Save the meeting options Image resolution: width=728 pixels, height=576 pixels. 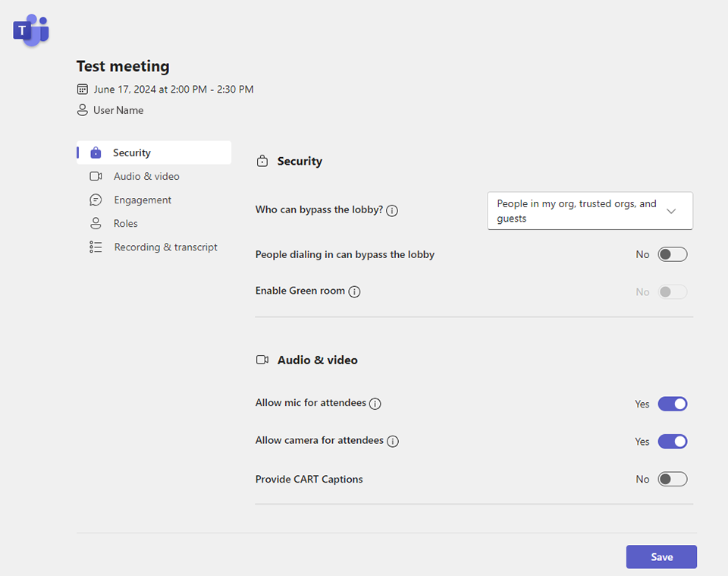pos(661,557)
